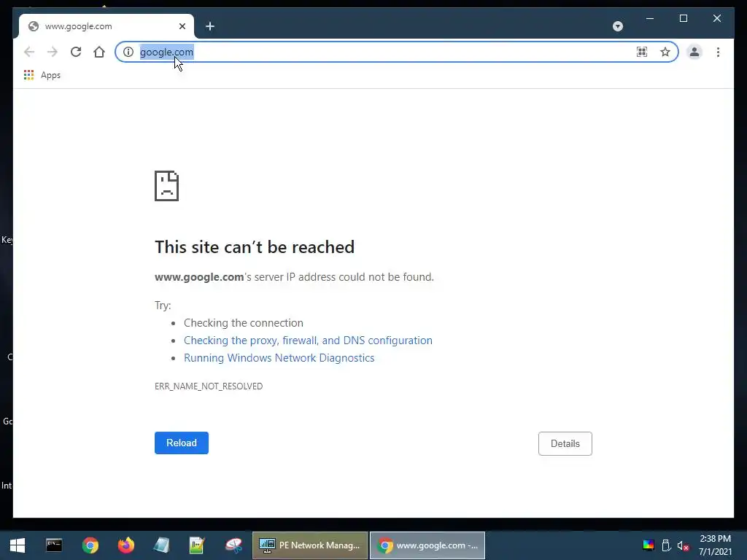Click the ERR_NAME_NOT_RESOLVED error code text
The width and height of the screenshot is (747, 560).
(209, 386)
